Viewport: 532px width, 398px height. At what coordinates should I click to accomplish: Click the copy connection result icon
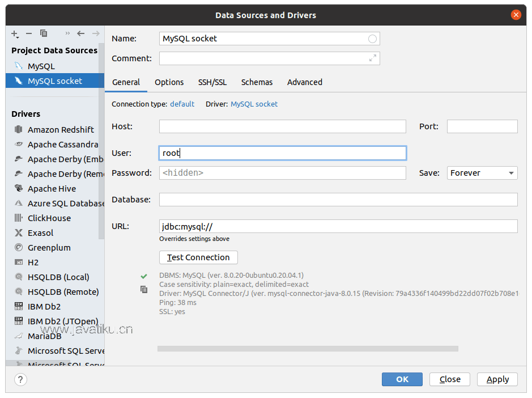click(x=144, y=289)
